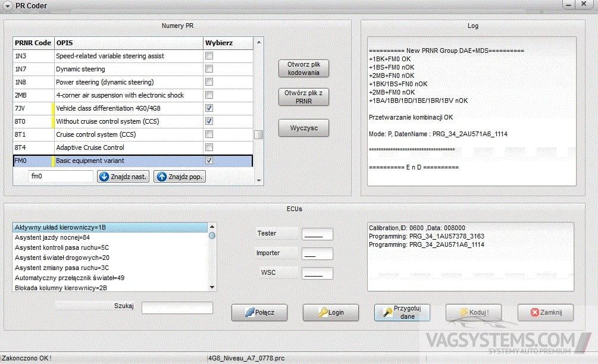598x364 pixels.
Task: Tick the 1N3 speed-related steering checkbox
Action: click(x=209, y=56)
